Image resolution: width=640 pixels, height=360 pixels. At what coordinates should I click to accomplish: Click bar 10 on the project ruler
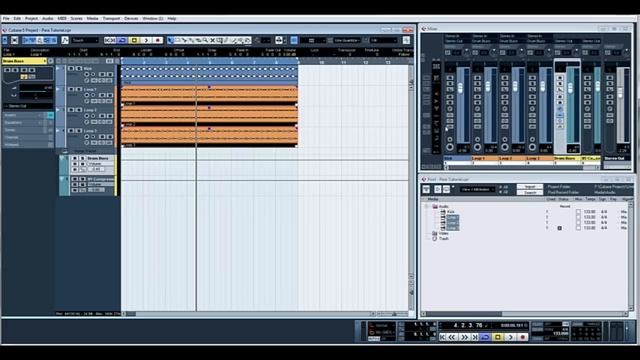click(321, 62)
